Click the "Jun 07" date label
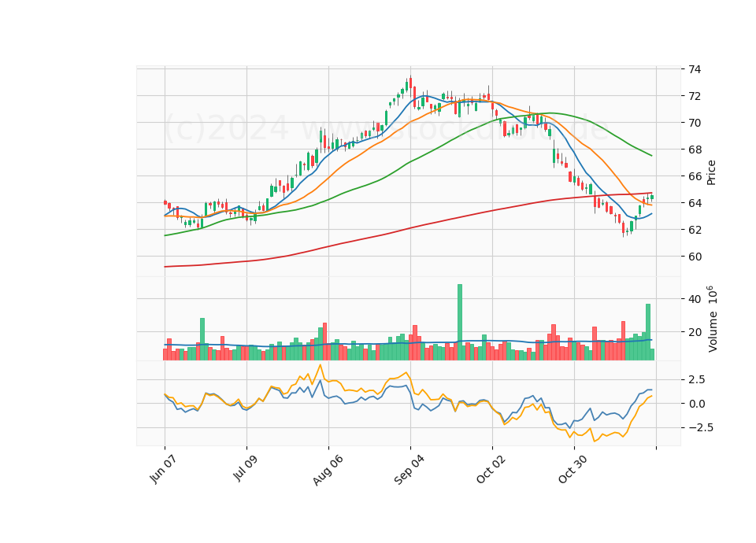Viewport: 756px width, 543px height. click(163, 469)
